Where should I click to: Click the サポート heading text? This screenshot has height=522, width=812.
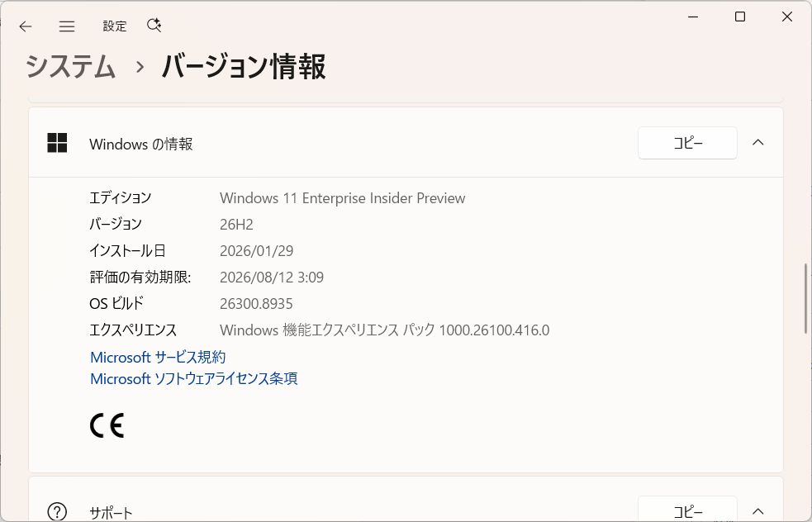pyautogui.click(x=111, y=513)
